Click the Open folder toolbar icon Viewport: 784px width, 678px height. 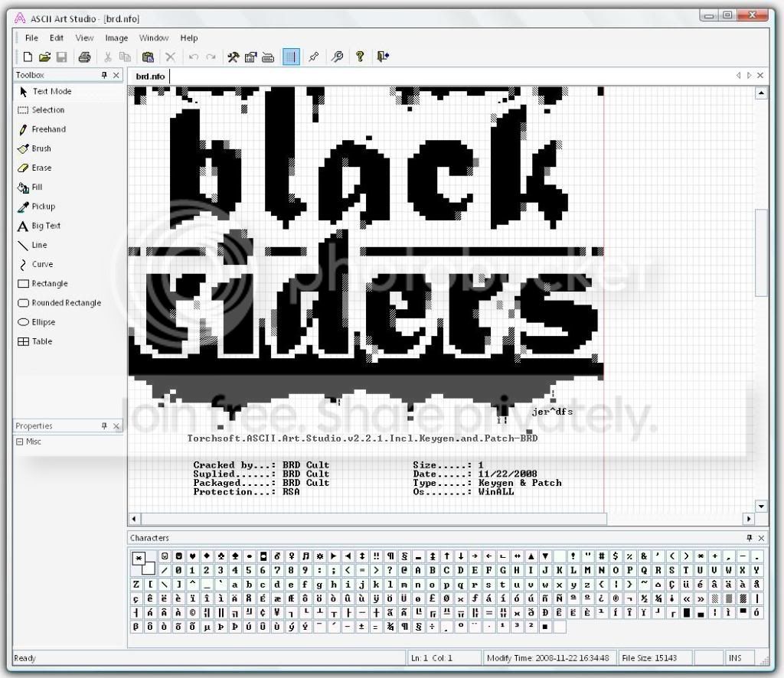(44, 57)
